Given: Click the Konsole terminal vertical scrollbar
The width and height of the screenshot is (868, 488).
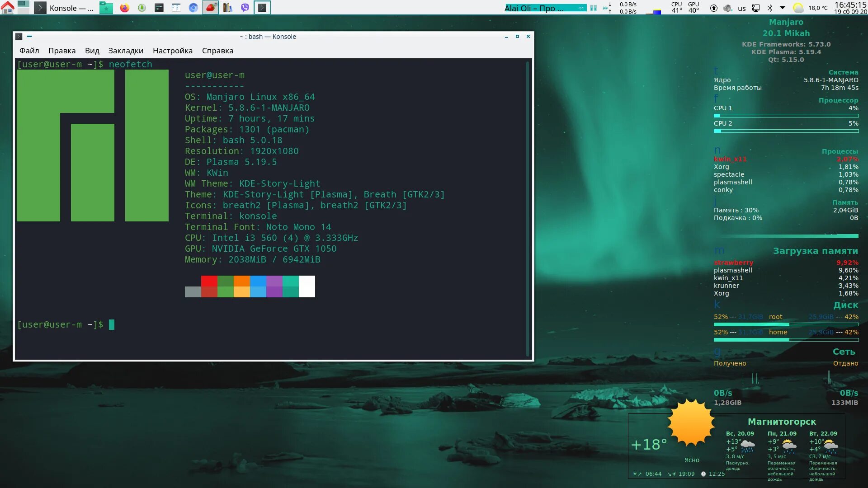Looking at the screenshot, I should (528, 208).
